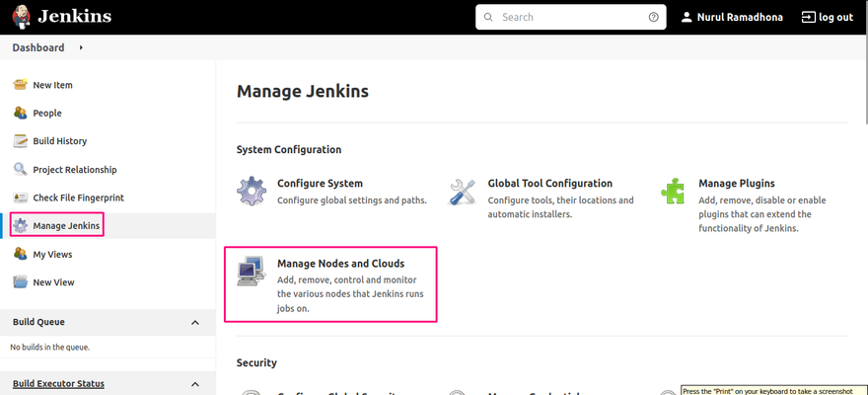Click the Build Queue panel title
868x395 pixels.
(38, 322)
